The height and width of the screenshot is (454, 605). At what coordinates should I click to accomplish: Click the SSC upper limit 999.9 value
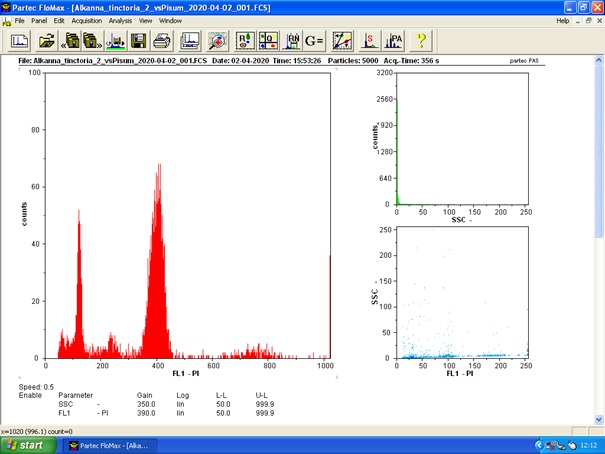(x=265, y=404)
